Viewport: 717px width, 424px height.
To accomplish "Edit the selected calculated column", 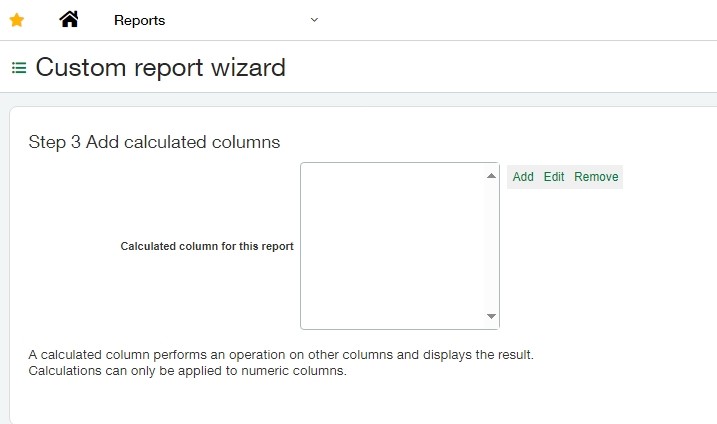I will coord(554,177).
